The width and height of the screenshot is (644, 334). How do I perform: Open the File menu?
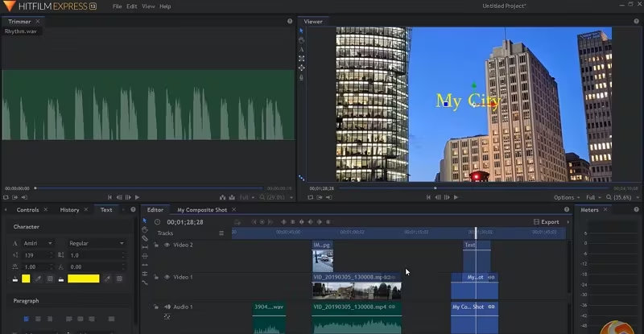(x=117, y=6)
